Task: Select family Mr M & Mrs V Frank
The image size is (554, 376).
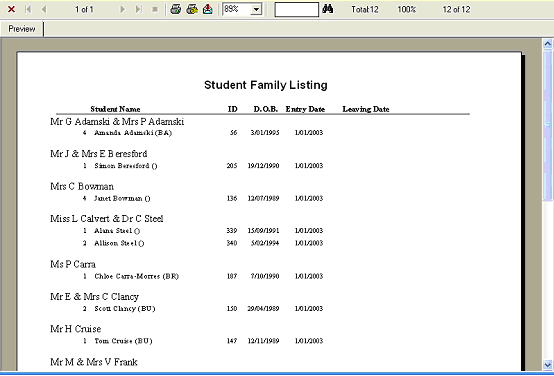Action: pyautogui.click(x=94, y=362)
